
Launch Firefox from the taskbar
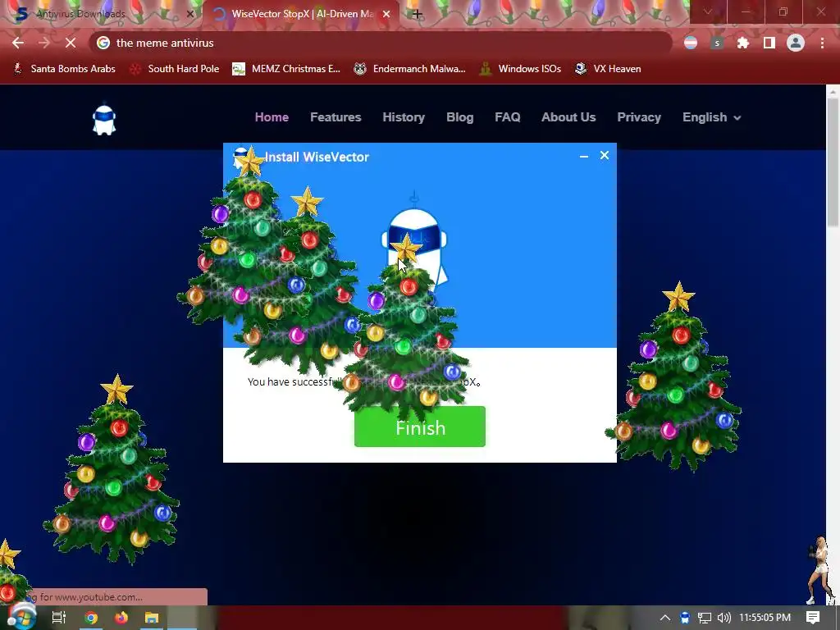coord(121,618)
